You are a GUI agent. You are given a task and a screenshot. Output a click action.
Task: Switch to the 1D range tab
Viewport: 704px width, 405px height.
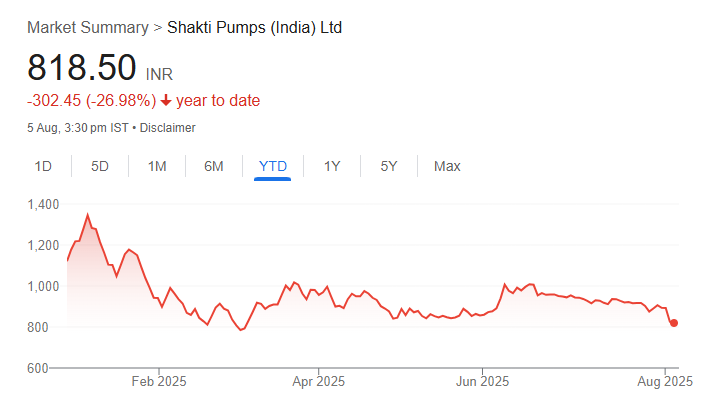(x=43, y=166)
